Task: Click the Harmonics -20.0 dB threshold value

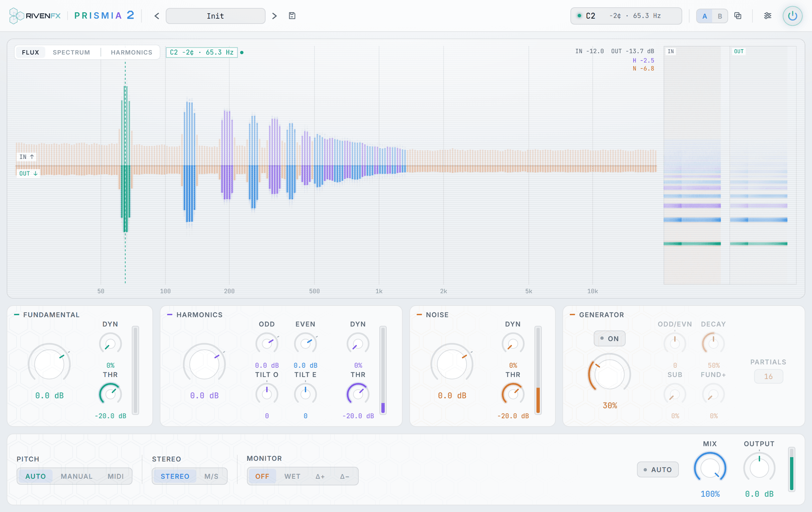Action: pyautogui.click(x=358, y=416)
